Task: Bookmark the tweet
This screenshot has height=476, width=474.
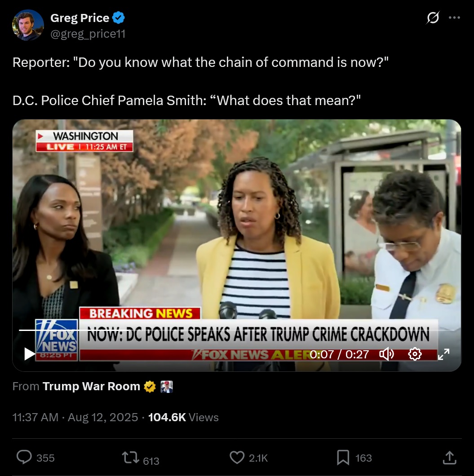Action: pos(343,458)
